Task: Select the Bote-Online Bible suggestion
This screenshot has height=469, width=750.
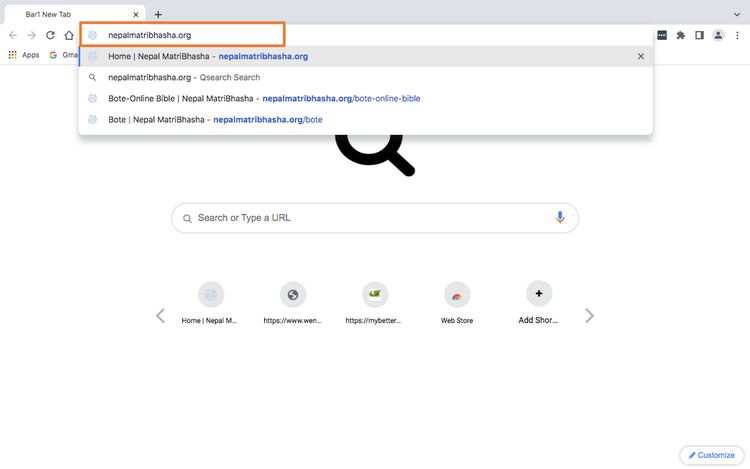Action: pos(264,99)
